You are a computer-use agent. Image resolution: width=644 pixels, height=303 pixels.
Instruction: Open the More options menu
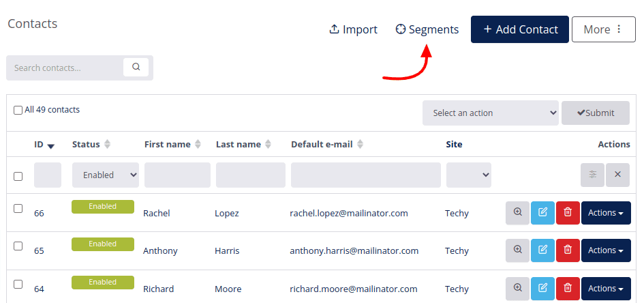(603, 29)
